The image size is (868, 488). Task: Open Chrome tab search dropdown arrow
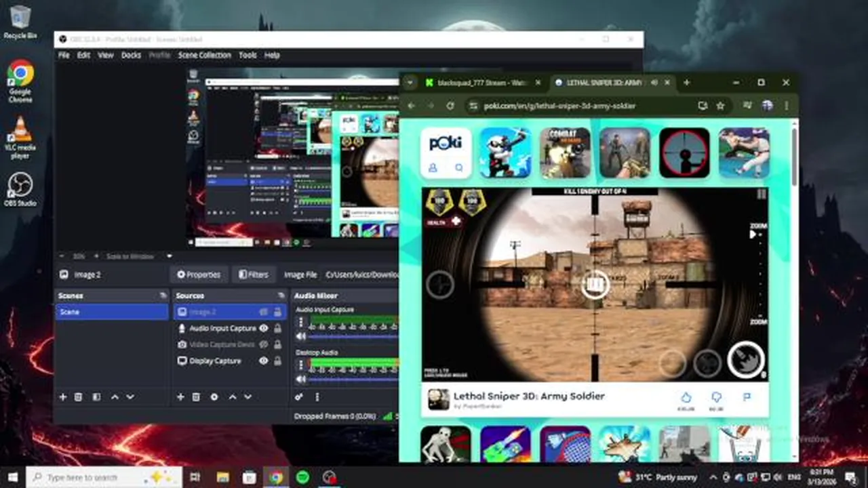410,83
